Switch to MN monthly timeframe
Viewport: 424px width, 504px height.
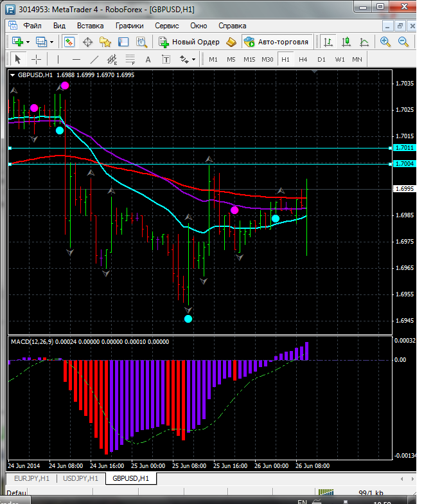tap(357, 59)
